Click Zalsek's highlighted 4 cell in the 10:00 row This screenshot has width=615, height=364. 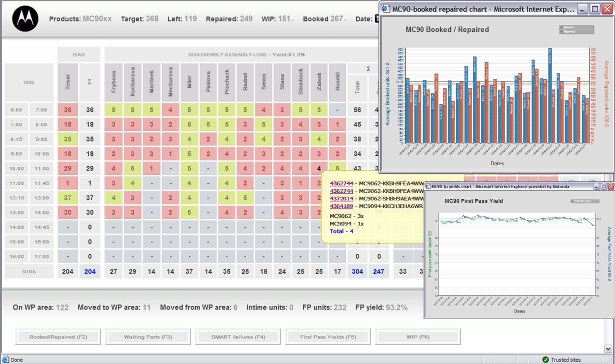click(x=319, y=169)
